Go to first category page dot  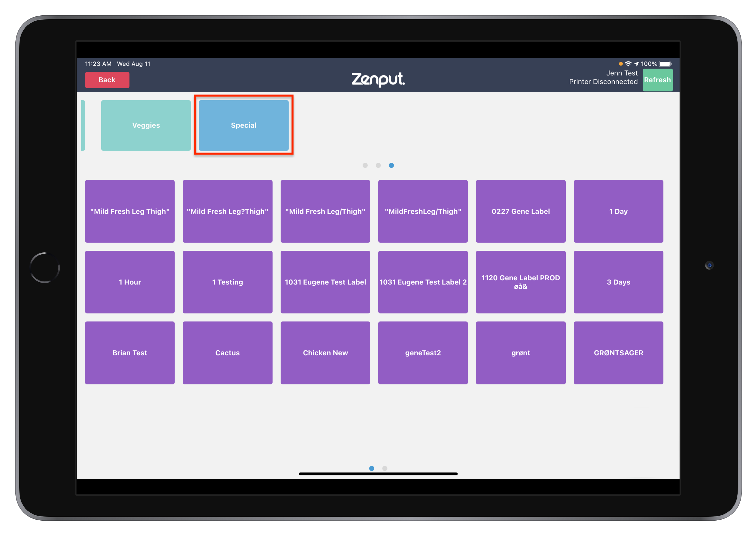[x=365, y=165]
